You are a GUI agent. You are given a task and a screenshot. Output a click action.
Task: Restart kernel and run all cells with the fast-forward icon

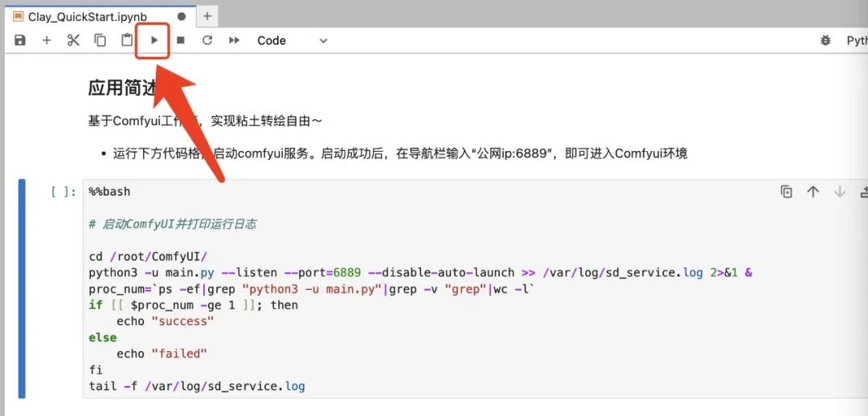click(x=234, y=40)
